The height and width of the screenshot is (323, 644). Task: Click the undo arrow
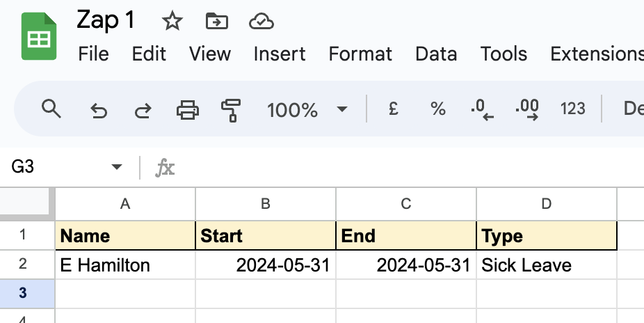click(x=99, y=110)
